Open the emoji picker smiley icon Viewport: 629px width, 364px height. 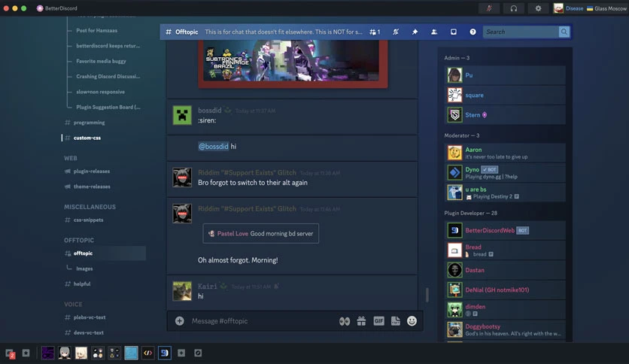(x=412, y=321)
